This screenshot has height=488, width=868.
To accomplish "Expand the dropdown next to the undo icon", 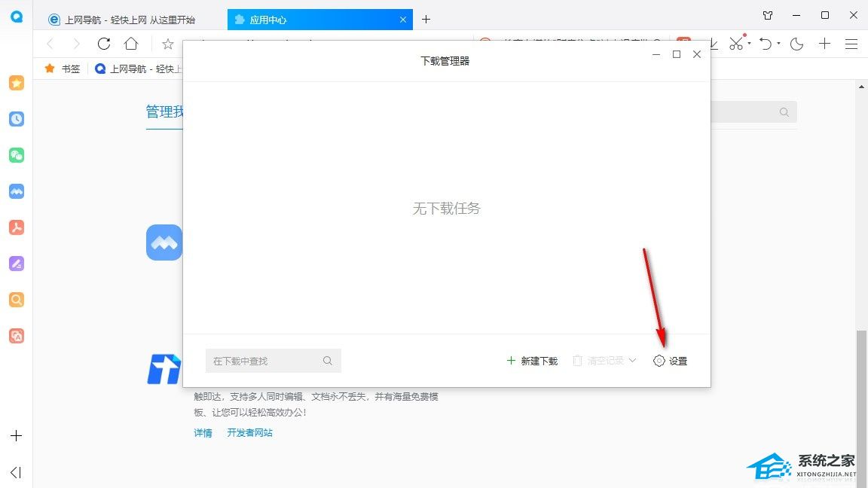I will 779,43.
